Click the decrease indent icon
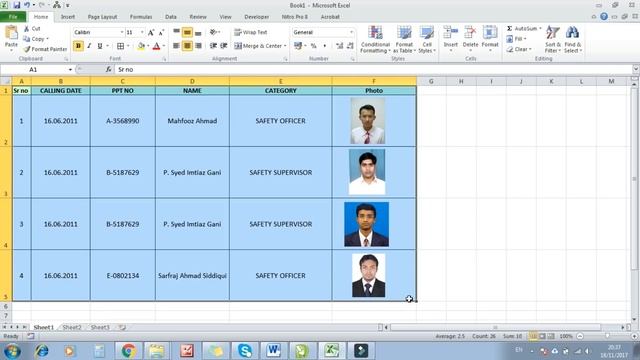The image size is (640, 360). 213,46
